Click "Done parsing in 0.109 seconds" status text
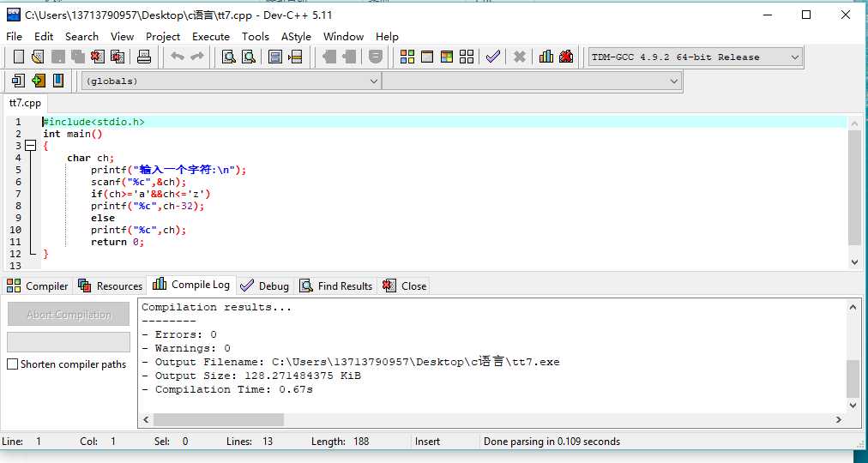Viewport: 868px width, 463px height. [552, 442]
